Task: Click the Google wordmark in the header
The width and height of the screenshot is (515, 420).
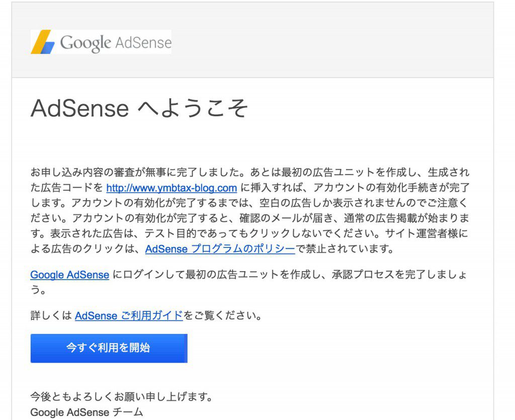Action: [85, 43]
